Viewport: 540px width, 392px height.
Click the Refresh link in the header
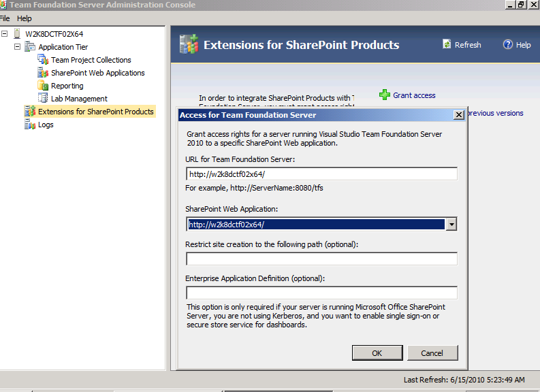pos(468,45)
